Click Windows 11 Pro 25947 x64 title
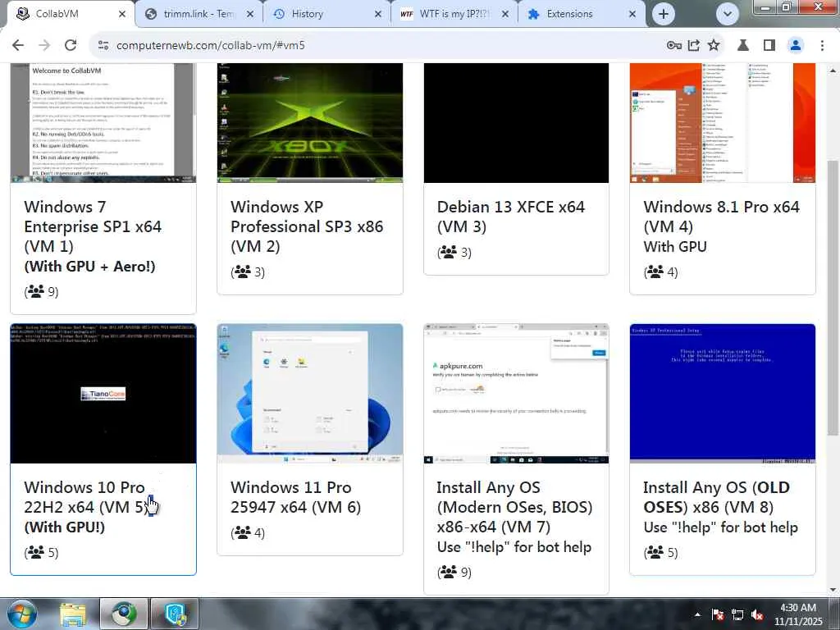The width and height of the screenshot is (840, 630). click(295, 497)
